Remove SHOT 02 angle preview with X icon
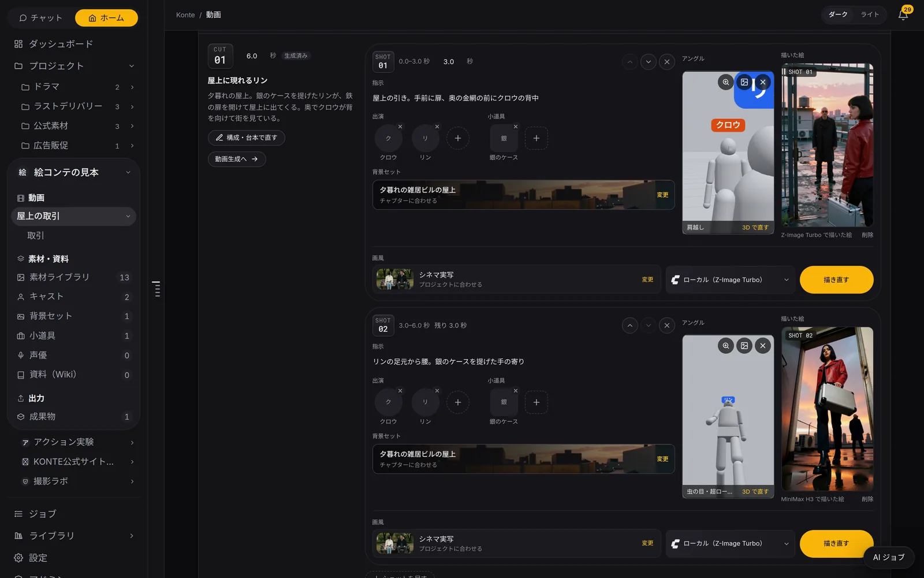 [x=763, y=346]
